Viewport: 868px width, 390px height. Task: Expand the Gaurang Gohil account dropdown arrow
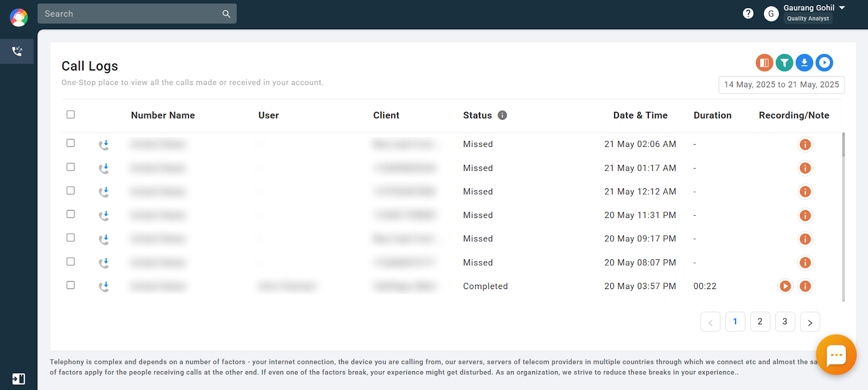[x=842, y=8]
